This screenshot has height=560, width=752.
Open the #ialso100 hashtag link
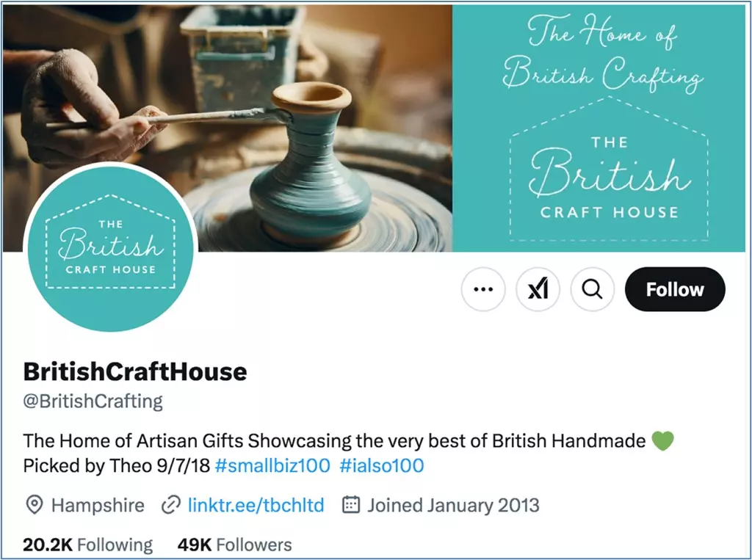pos(382,465)
